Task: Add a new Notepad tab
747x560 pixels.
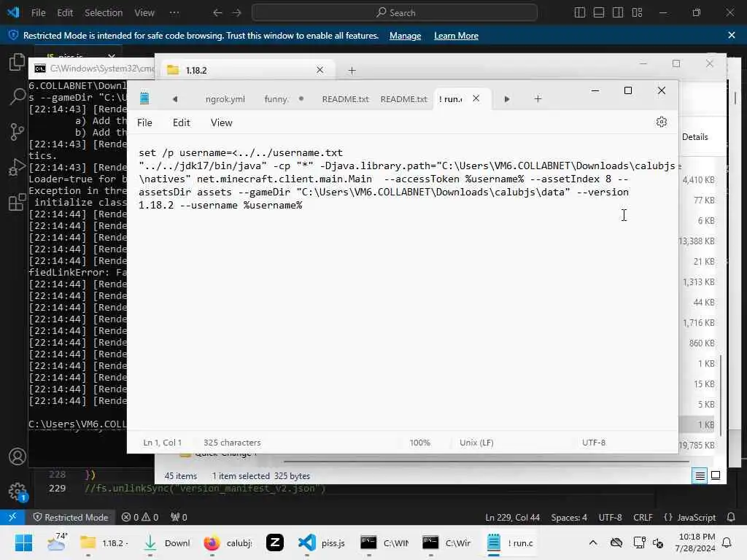Action: point(538,98)
